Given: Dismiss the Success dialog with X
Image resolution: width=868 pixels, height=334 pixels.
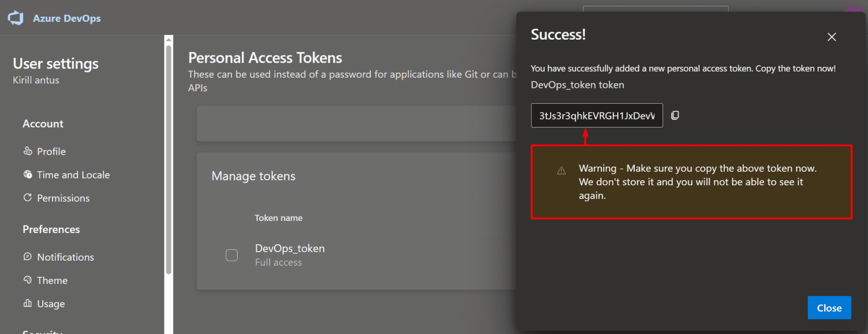Looking at the screenshot, I should coord(831,37).
